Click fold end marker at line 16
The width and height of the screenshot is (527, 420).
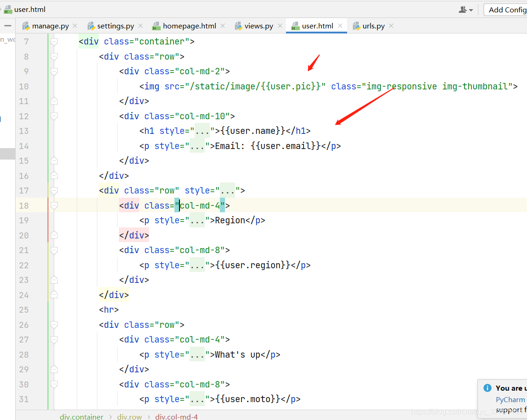tap(54, 176)
